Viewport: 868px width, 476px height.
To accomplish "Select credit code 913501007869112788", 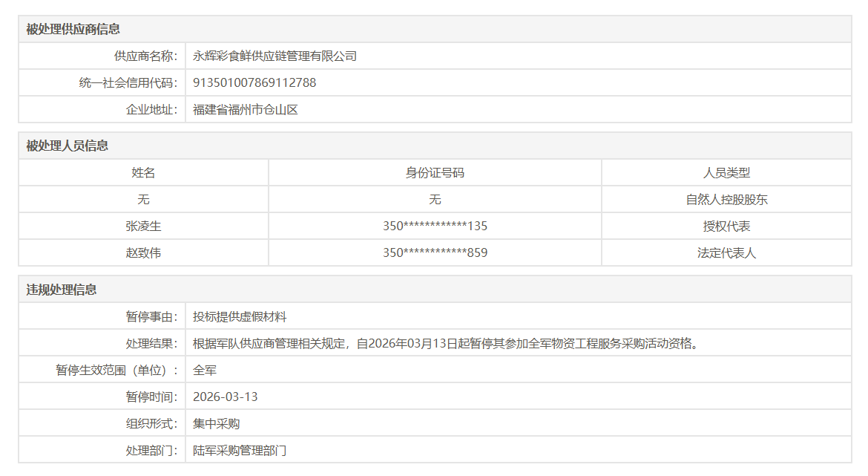I will pos(254,82).
